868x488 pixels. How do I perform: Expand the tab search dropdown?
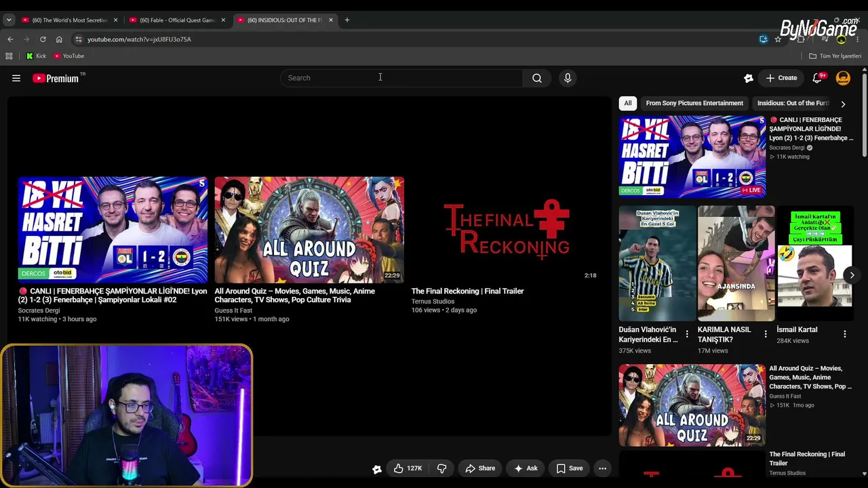(x=9, y=20)
